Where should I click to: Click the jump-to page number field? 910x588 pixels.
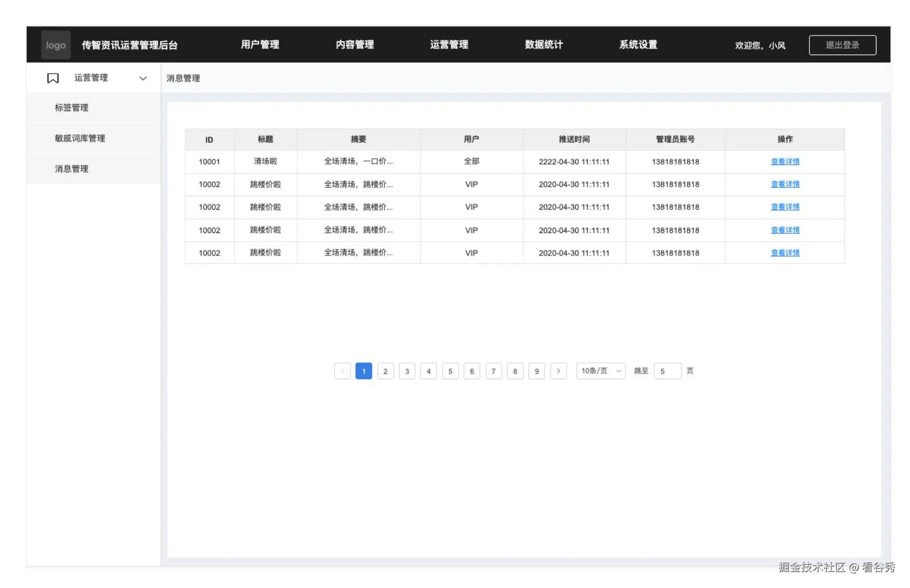667,371
